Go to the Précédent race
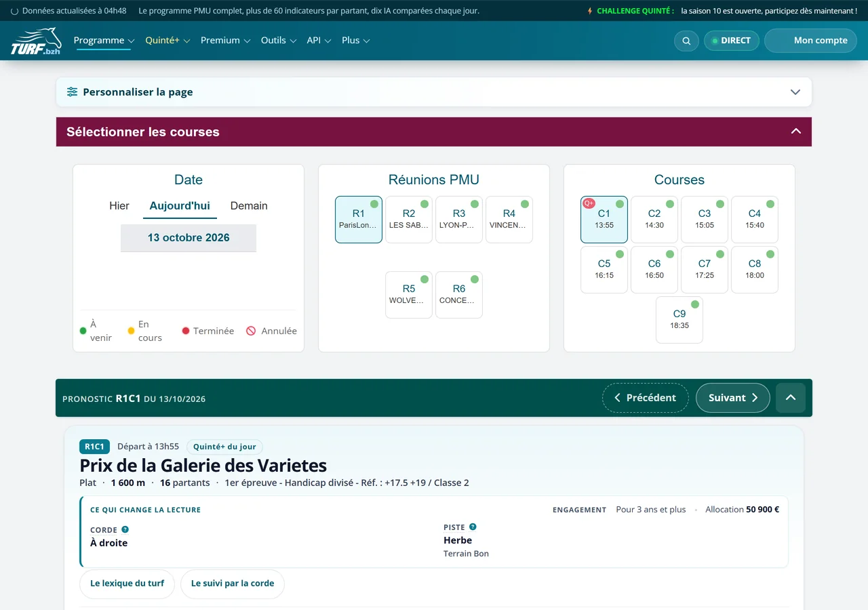The width and height of the screenshot is (868, 610). click(646, 398)
